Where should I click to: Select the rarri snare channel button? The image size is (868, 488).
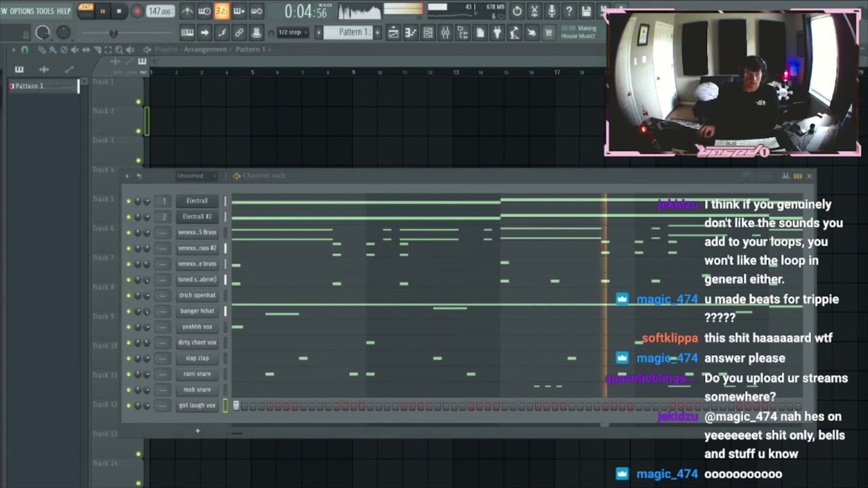197,374
